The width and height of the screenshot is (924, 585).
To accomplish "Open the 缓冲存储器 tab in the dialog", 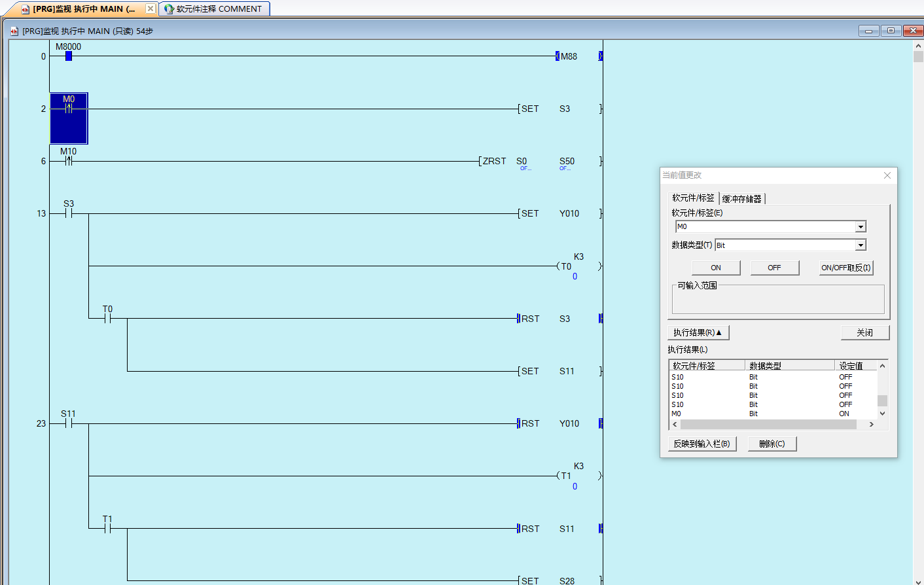I will click(x=741, y=199).
